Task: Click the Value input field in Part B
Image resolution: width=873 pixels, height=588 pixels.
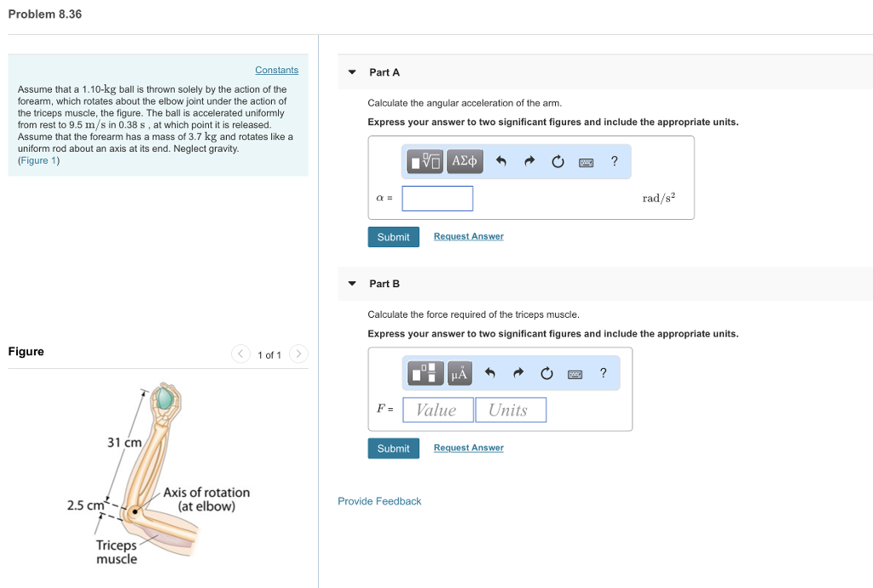Action: 437,409
